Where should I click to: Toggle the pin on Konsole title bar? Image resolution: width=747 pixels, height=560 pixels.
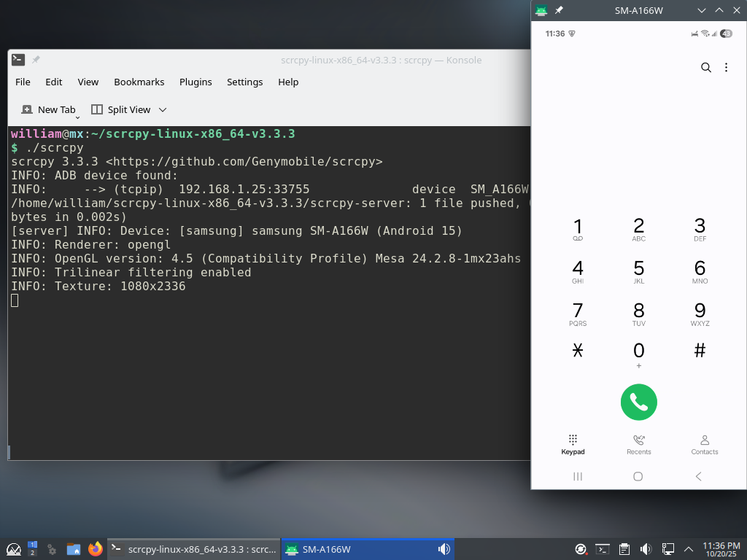pos(36,60)
